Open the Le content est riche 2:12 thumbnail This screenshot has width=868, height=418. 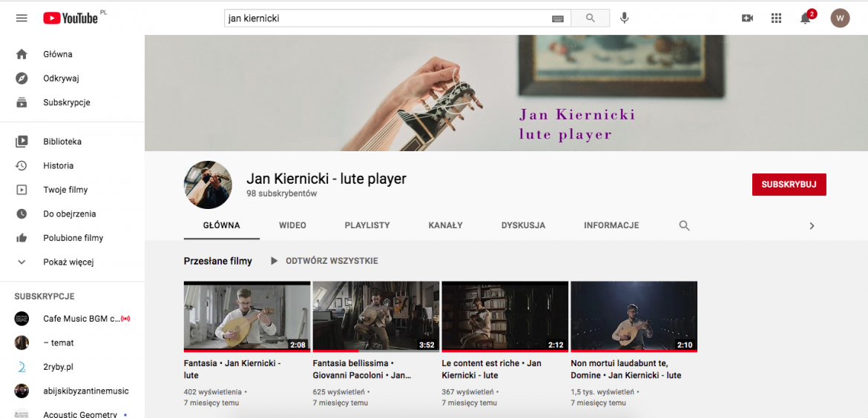(x=505, y=316)
